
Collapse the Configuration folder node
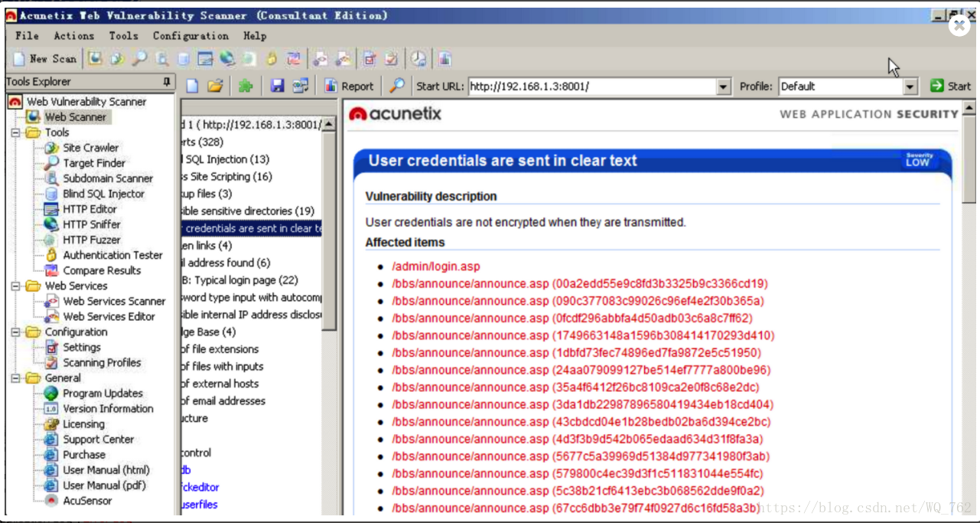tap(15, 332)
